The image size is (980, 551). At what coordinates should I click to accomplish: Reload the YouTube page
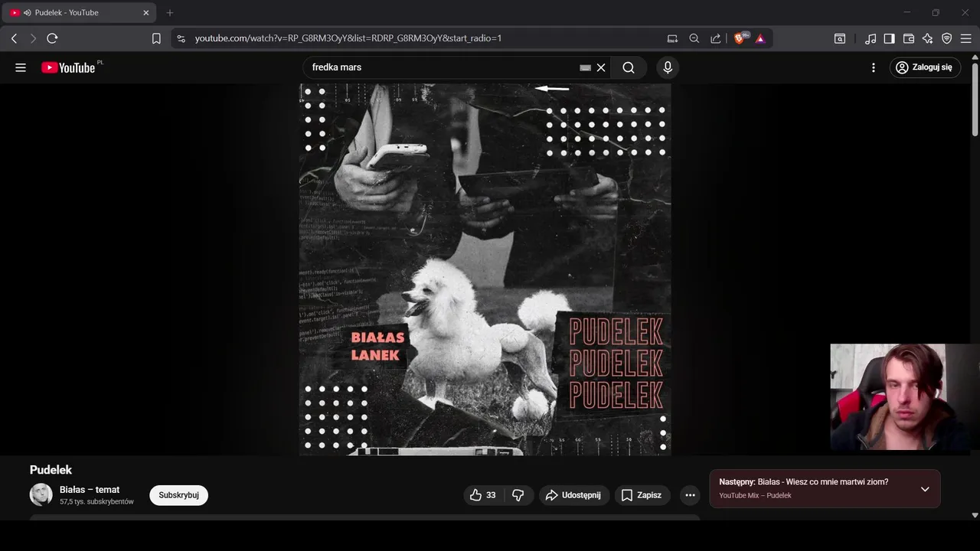coord(52,38)
